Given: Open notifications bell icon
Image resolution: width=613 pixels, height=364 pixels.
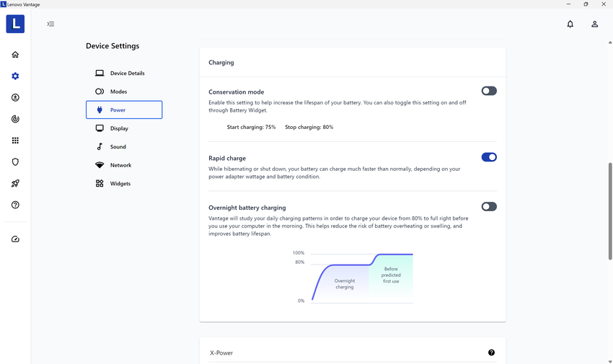Looking at the screenshot, I should coord(570,24).
